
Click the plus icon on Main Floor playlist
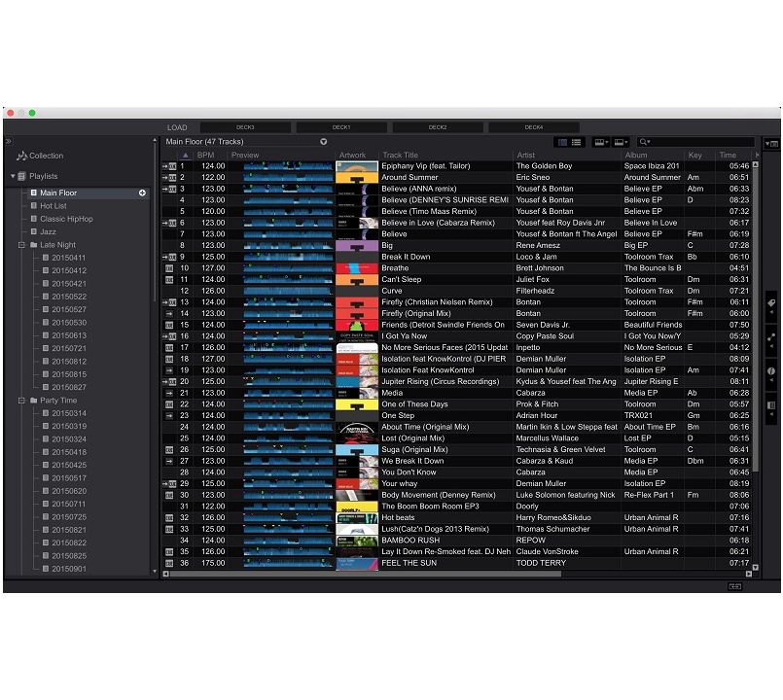(x=142, y=192)
